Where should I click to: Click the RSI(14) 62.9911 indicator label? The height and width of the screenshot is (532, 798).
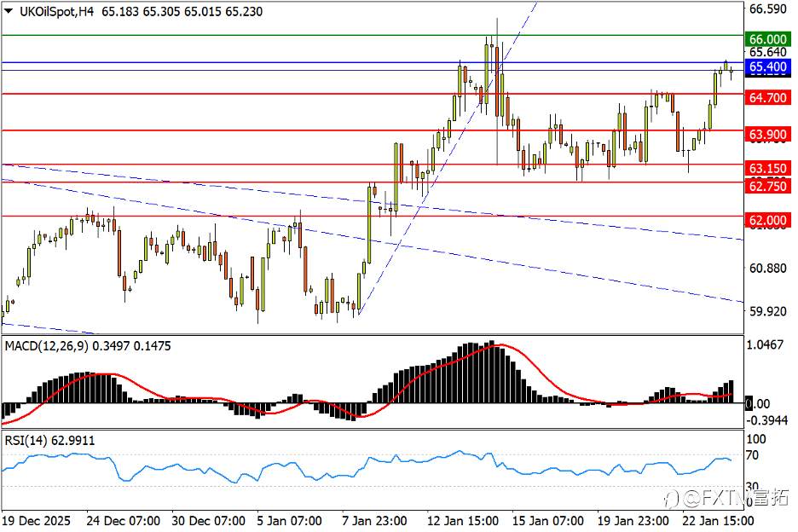[49, 441]
